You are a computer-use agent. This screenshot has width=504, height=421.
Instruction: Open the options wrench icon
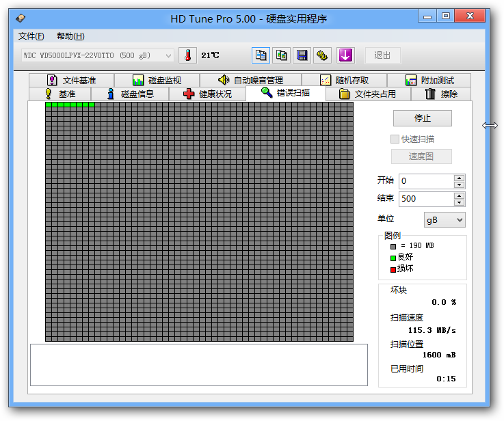click(x=323, y=55)
